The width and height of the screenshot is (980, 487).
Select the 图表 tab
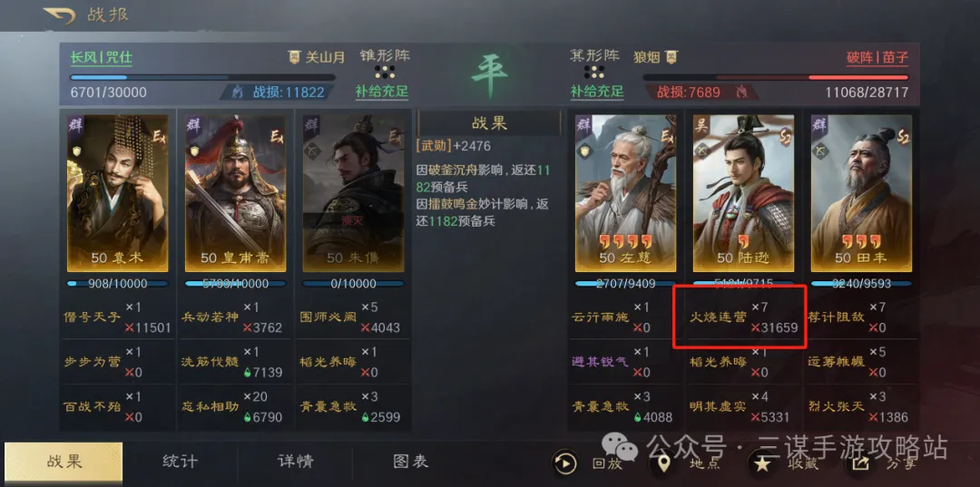411,462
